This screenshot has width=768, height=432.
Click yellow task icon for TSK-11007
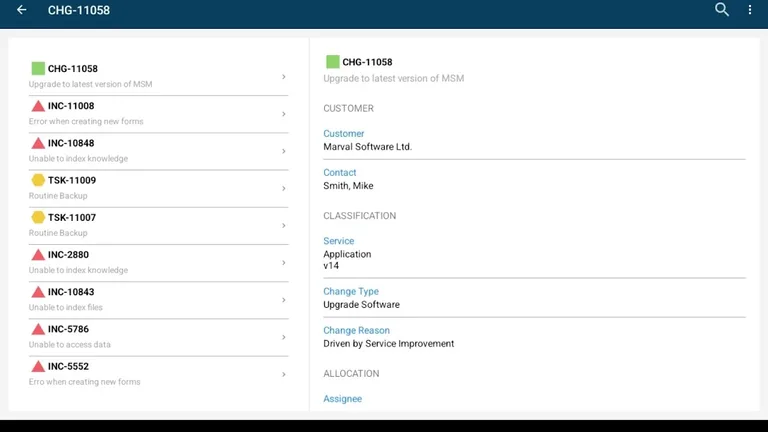(x=38, y=217)
